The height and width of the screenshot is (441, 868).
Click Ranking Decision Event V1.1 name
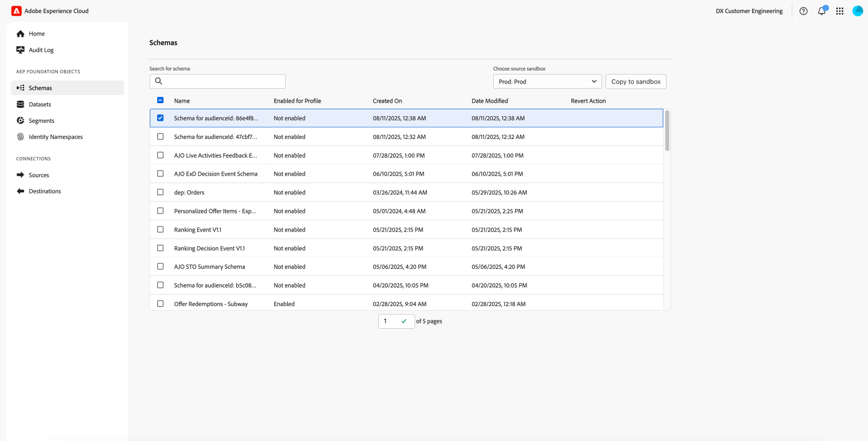210,248
